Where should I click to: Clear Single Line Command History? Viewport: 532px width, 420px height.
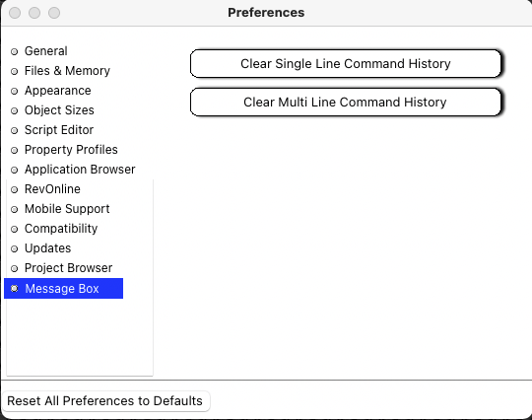pyautogui.click(x=346, y=64)
